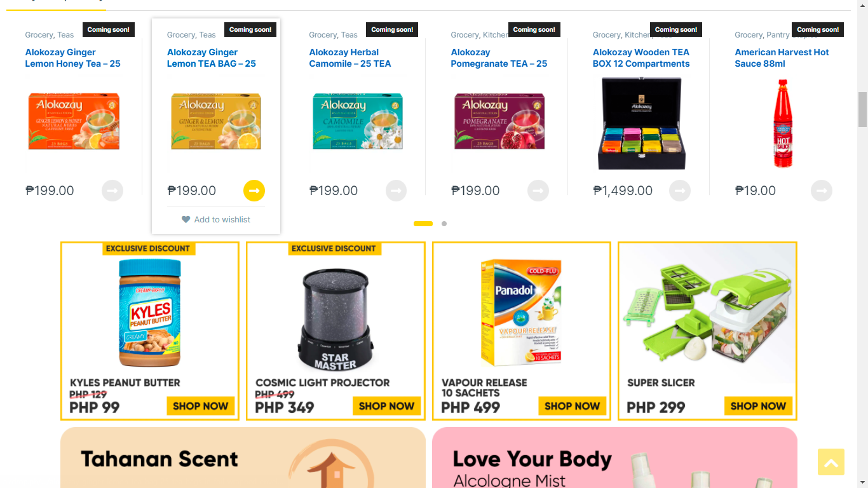Click the Alokozay Wooden TEA BOX product image

coord(641,124)
